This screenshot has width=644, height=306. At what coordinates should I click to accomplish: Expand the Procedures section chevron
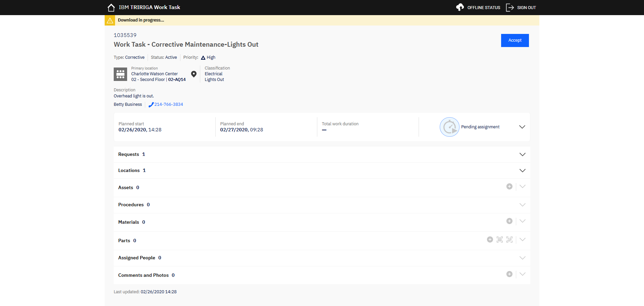click(522, 205)
